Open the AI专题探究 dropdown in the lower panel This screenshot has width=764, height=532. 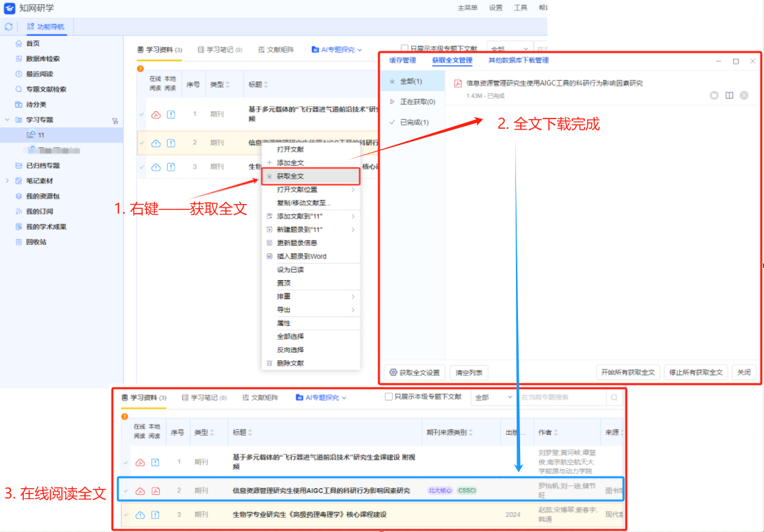pos(321,398)
